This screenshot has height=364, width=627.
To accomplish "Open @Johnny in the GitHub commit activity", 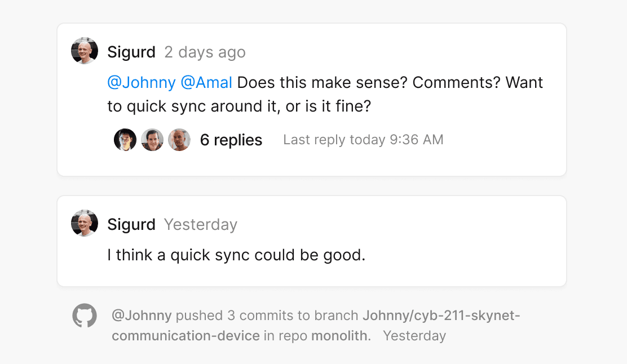I will click(142, 316).
